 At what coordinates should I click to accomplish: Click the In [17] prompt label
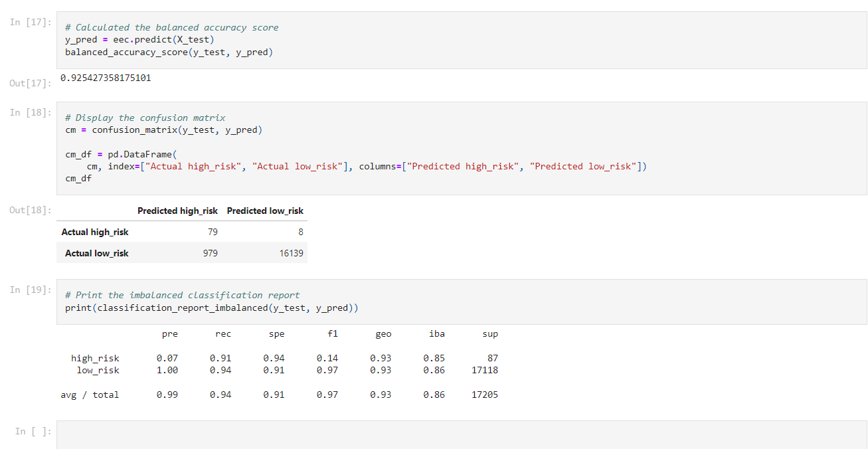pos(31,21)
